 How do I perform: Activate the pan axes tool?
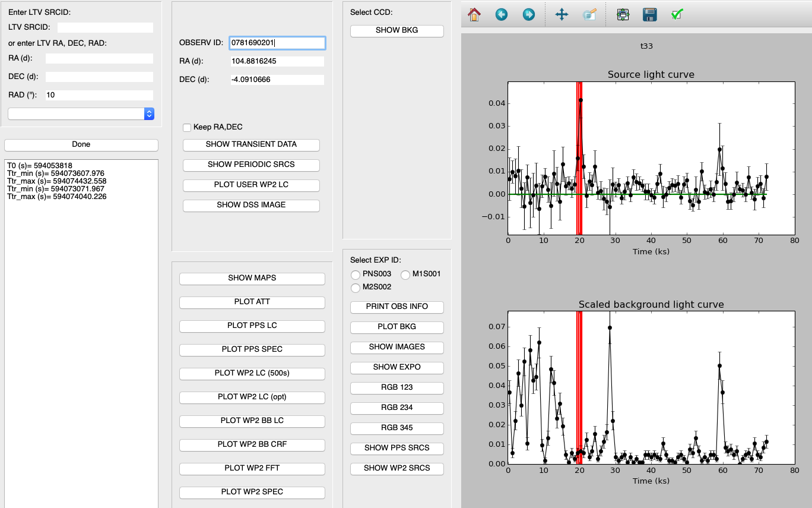coord(562,14)
